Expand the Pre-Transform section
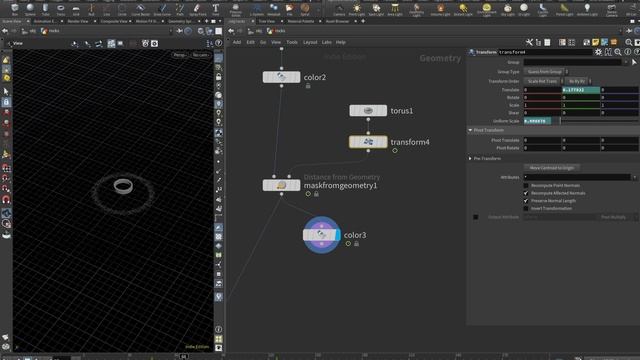Image resolution: width=640 pixels, height=360 pixels. tap(470, 158)
